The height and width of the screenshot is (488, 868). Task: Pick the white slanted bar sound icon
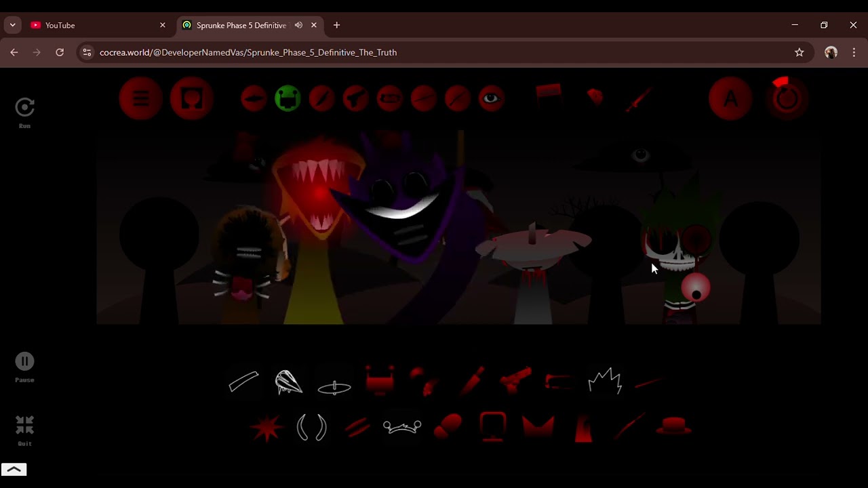pyautogui.click(x=243, y=382)
